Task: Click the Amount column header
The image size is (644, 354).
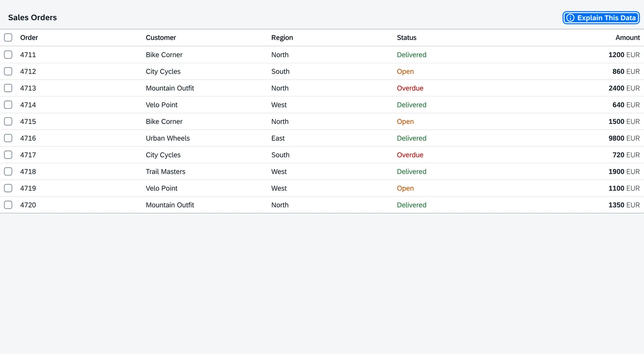Action: click(x=627, y=37)
